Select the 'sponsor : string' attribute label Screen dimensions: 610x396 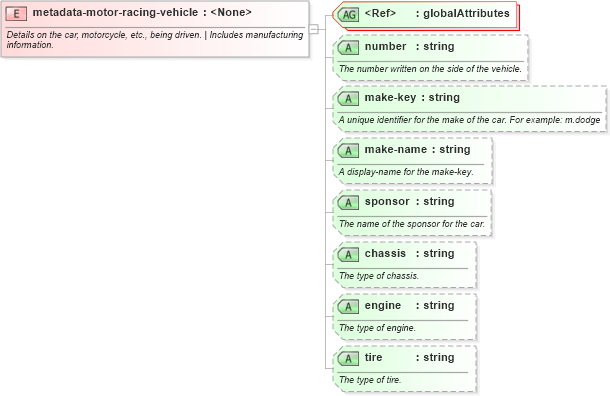pyautogui.click(x=409, y=202)
